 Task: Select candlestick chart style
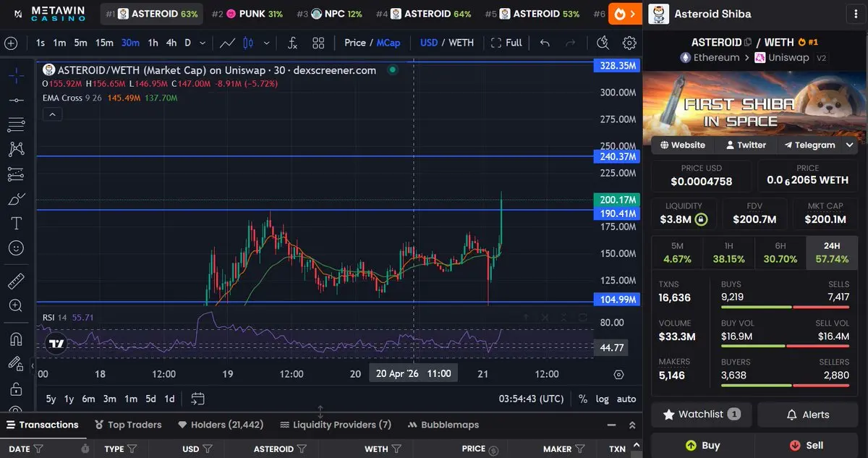[248, 43]
